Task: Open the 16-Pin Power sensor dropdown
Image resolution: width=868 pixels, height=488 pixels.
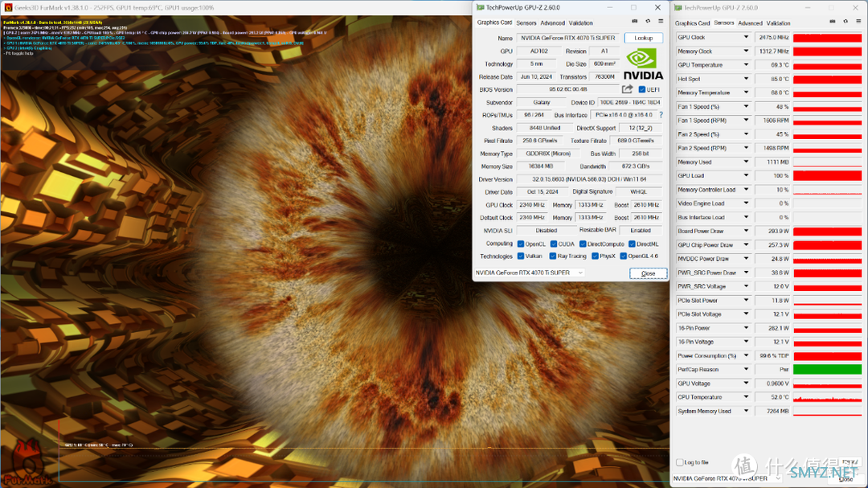Action: tap(746, 328)
